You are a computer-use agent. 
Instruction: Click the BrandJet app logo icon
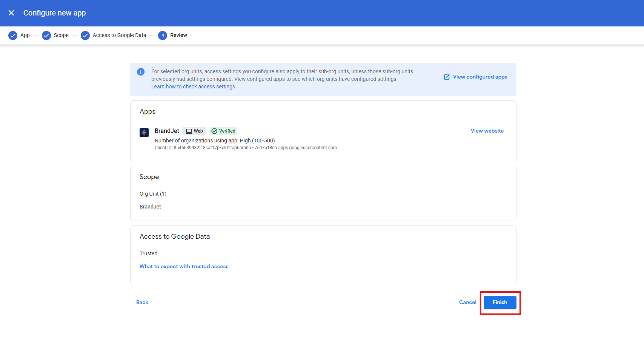pyautogui.click(x=144, y=133)
